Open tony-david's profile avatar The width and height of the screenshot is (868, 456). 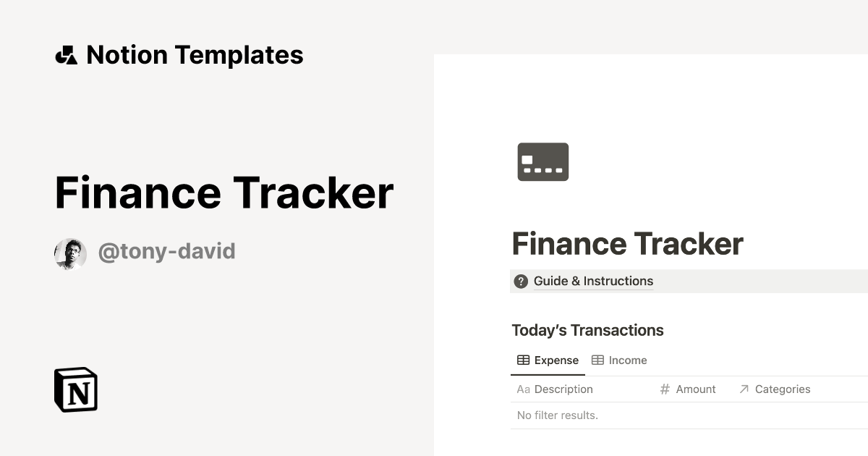click(70, 254)
